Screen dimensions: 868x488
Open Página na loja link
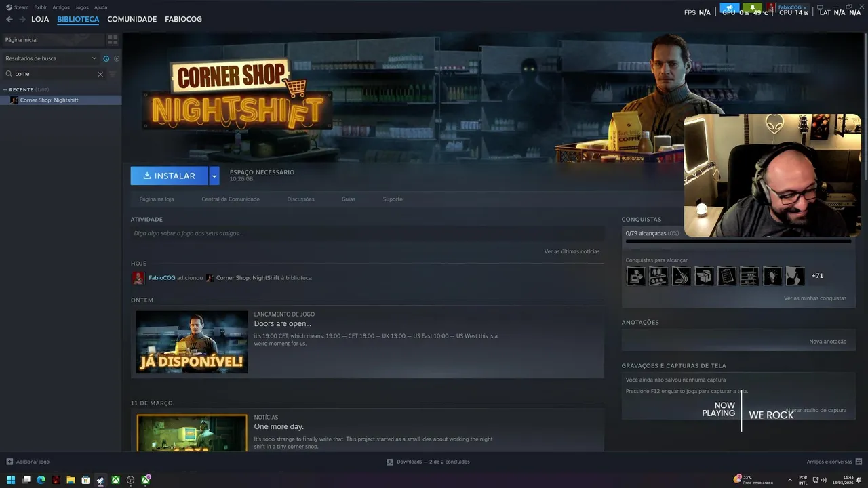[x=157, y=199]
